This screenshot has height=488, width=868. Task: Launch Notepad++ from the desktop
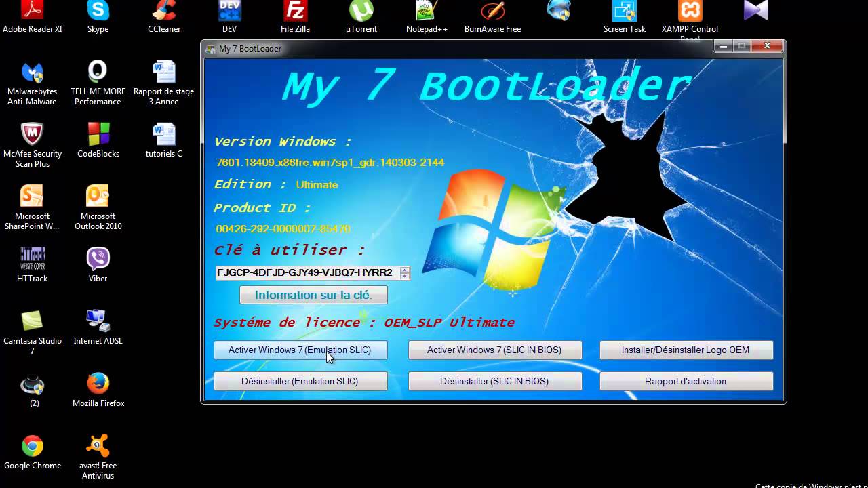tap(427, 18)
